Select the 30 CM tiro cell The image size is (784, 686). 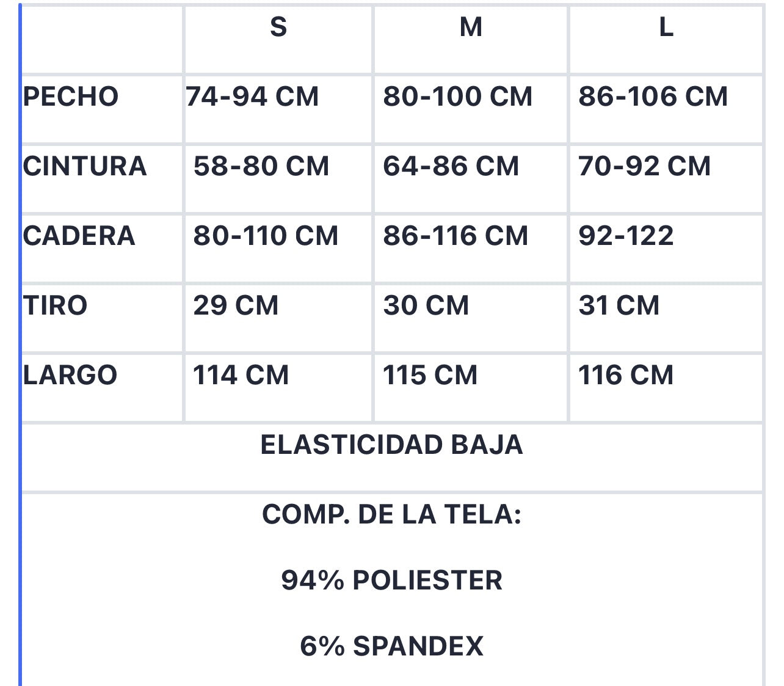426,305
